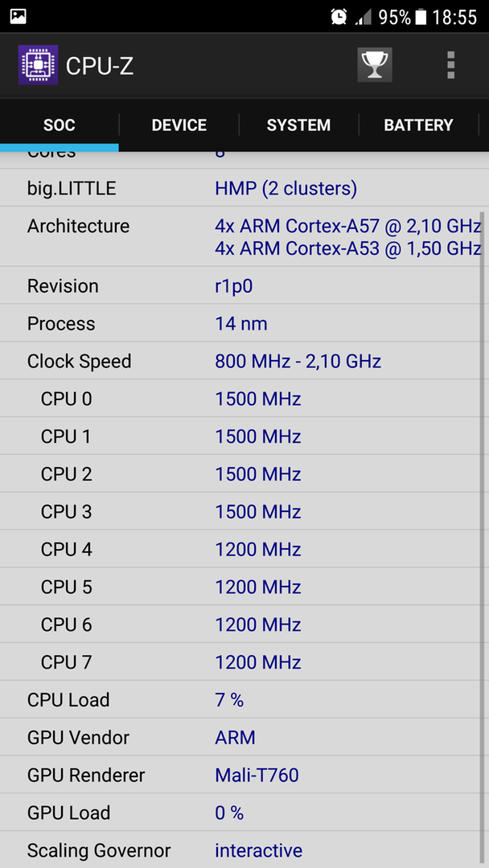
Task: Select the GPU Renderer Mali-T760 row
Action: (244, 775)
